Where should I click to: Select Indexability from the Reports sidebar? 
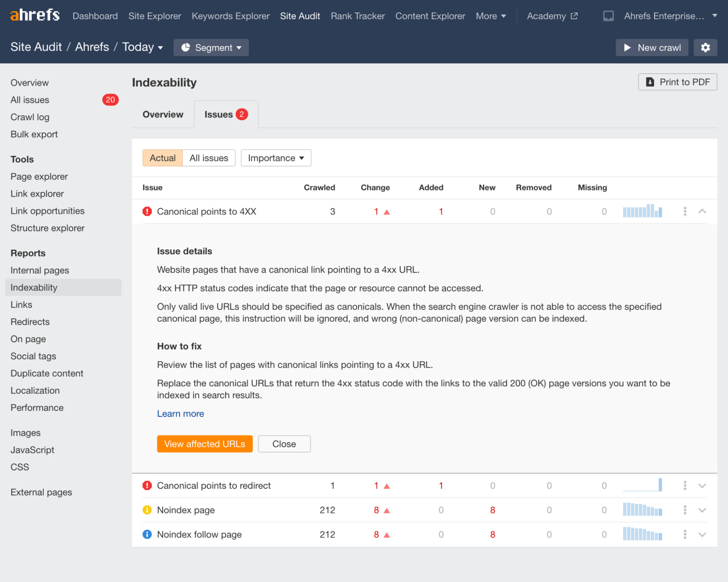click(34, 288)
